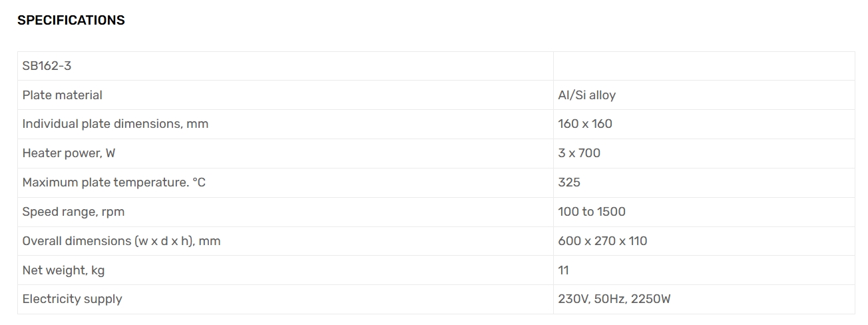
Task: Select the net weight value 11
Action: pos(564,270)
